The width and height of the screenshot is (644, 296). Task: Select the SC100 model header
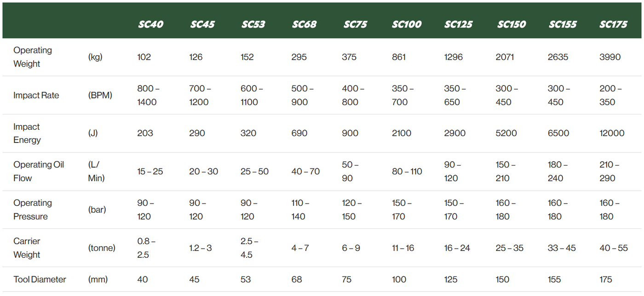(407, 24)
